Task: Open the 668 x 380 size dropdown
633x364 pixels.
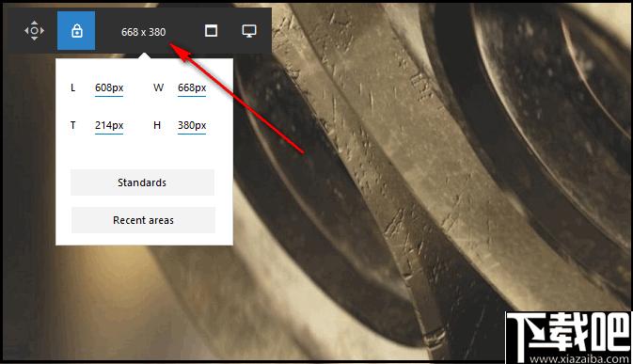Action: click(143, 32)
